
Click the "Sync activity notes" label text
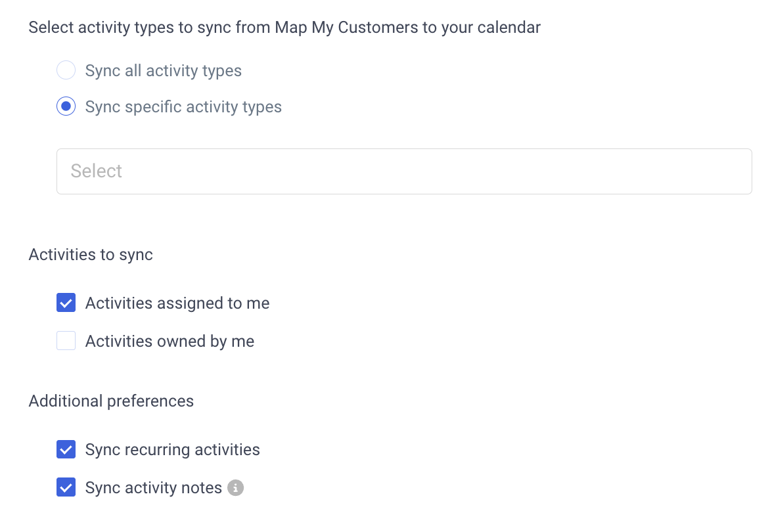pyautogui.click(x=154, y=488)
